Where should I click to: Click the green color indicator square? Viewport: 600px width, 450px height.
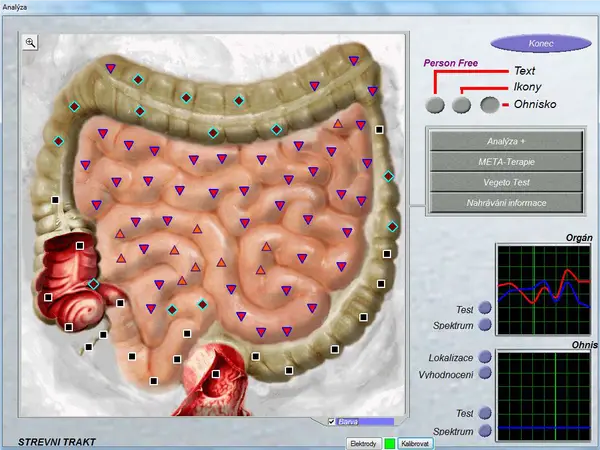pos(389,442)
